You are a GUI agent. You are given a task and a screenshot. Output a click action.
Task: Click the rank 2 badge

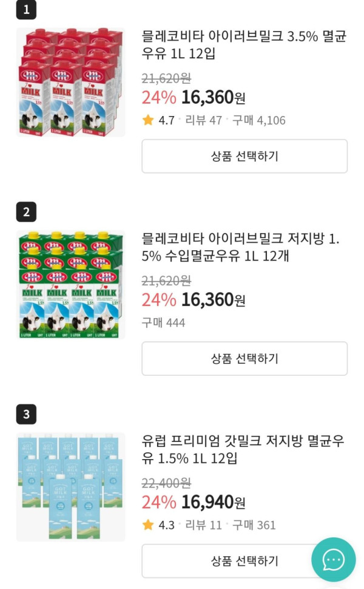26,212
